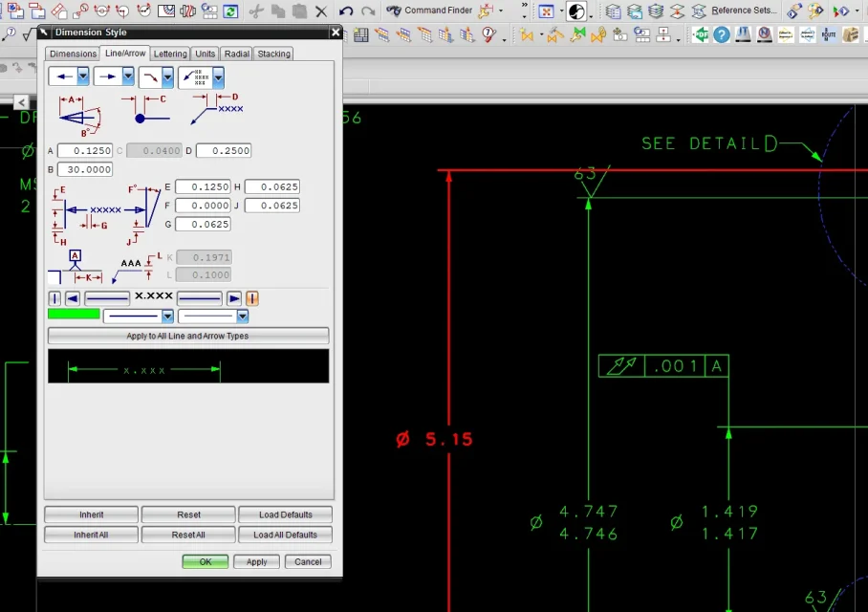Open the Stacking tab
Image resolution: width=868 pixels, height=612 pixels.
coord(273,54)
